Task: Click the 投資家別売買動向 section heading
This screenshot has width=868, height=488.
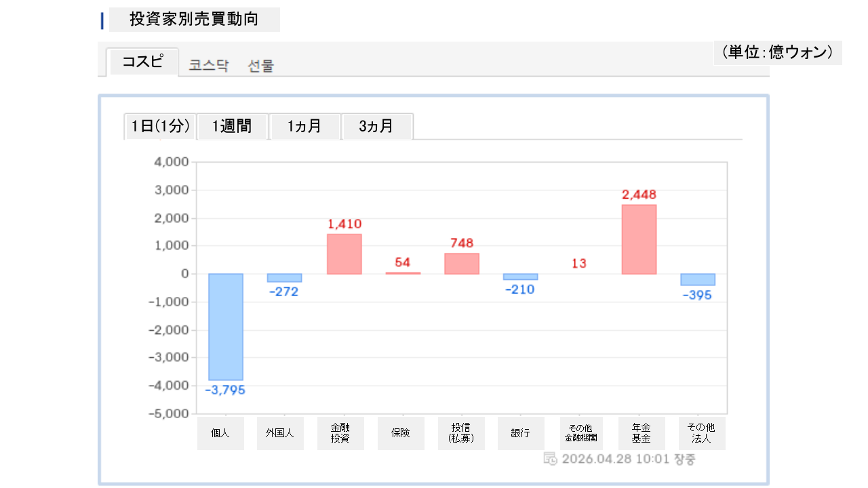Action: (x=194, y=20)
